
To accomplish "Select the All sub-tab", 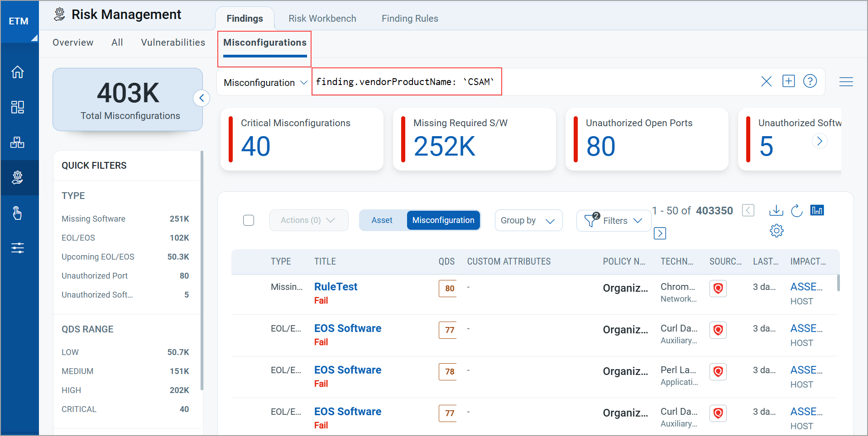I will tap(117, 43).
